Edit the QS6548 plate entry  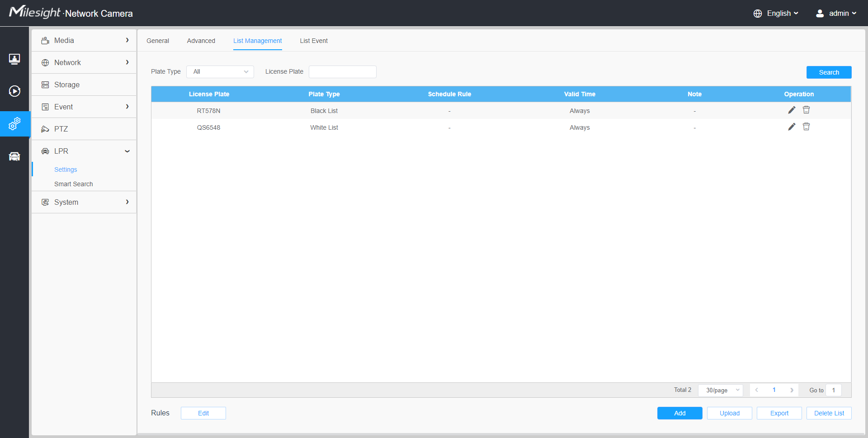(x=792, y=127)
